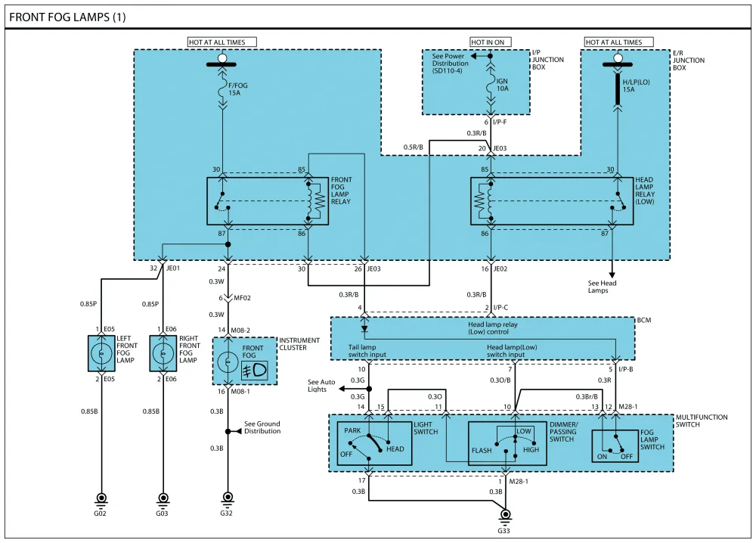756x543 pixels.
Task: Click the JE02 connector label
Action: click(x=500, y=269)
